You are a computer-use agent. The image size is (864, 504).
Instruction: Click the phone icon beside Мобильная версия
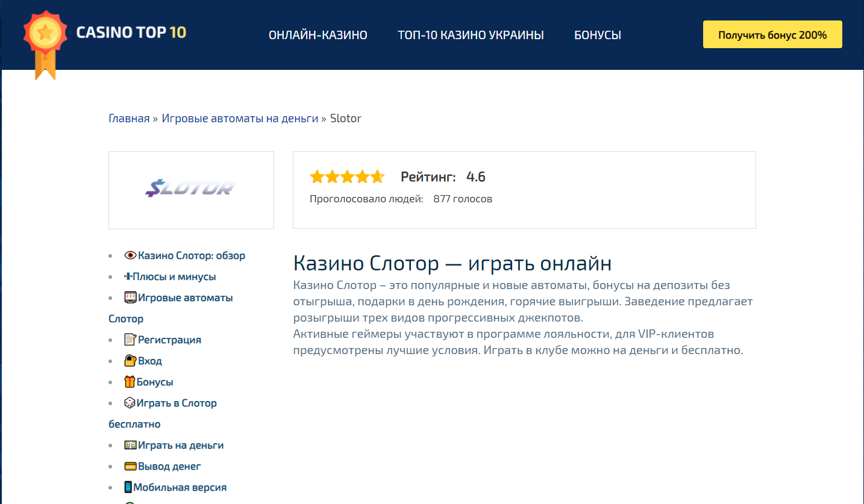(x=128, y=487)
